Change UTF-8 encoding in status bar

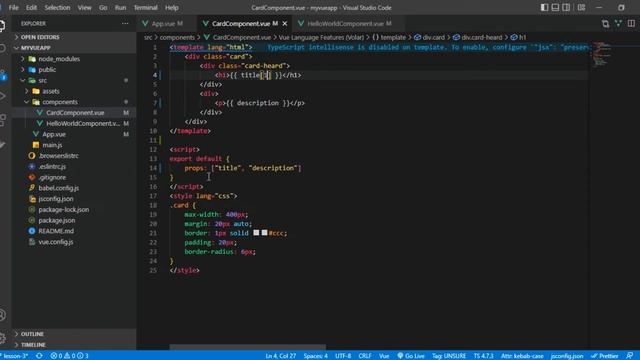pyautogui.click(x=343, y=356)
